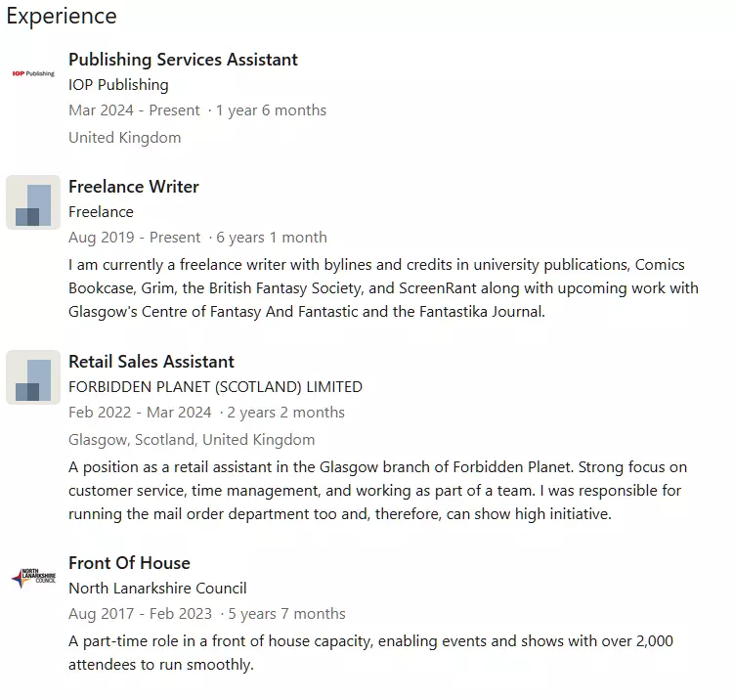
Task: Open the Publishing Services Assistant job title
Action: [183, 60]
